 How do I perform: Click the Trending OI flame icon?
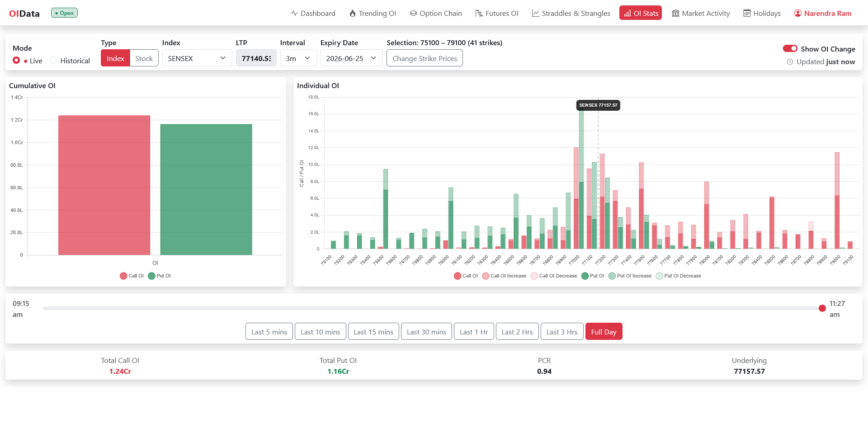coord(353,13)
